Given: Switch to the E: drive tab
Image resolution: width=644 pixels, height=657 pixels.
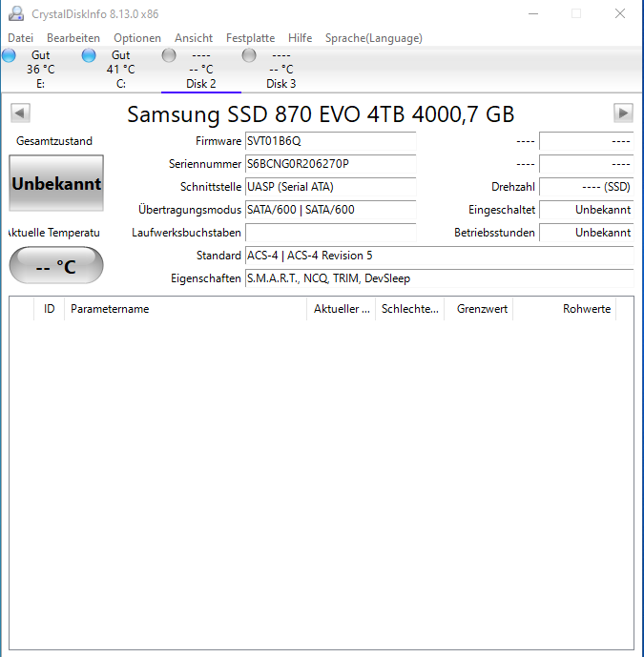Looking at the screenshot, I should coord(41,70).
